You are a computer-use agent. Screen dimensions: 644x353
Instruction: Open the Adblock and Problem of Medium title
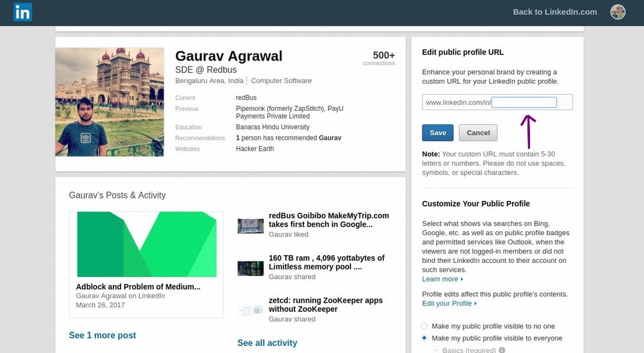(x=138, y=287)
